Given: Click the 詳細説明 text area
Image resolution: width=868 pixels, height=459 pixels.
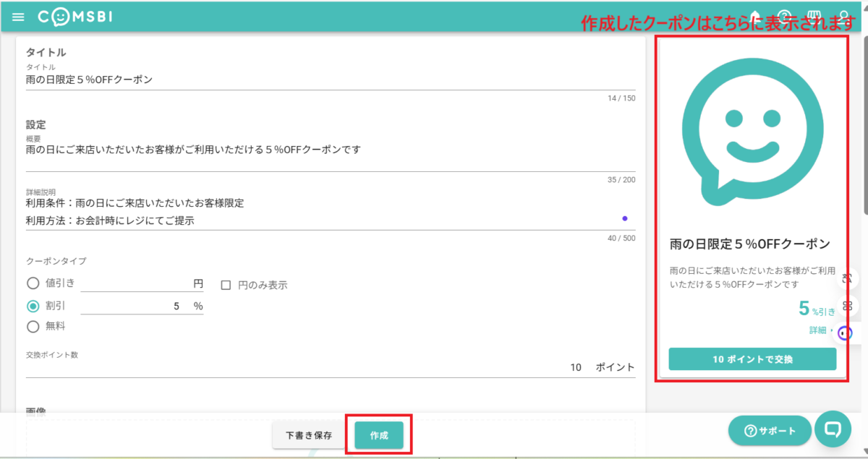Looking at the screenshot, I should (x=330, y=213).
